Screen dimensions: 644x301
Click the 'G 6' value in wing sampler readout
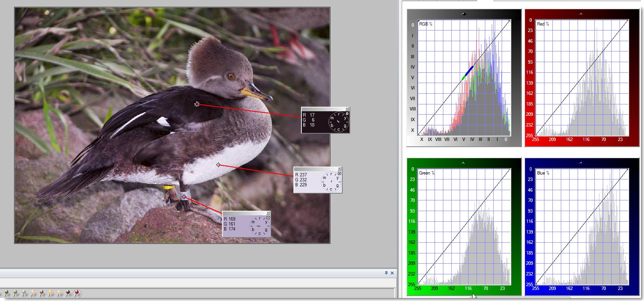pyautogui.click(x=309, y=120)
